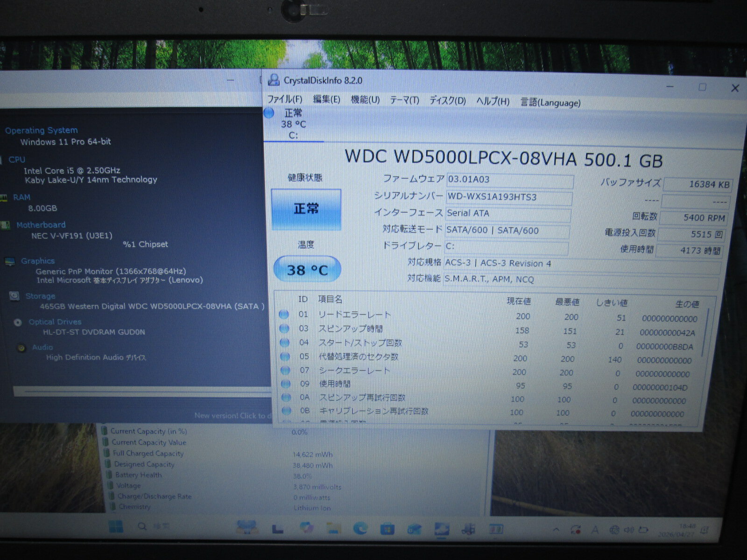Screen dimensions: 747x560
Task: Click the power-on hours field 4173 時間
Action: pyautogui.click(x=690, y=251)
